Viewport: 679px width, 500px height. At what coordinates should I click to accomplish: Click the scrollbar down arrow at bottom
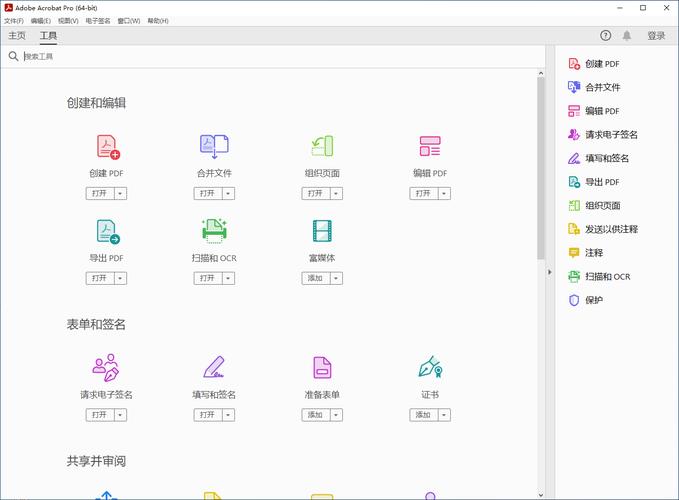tap(541, 495)
